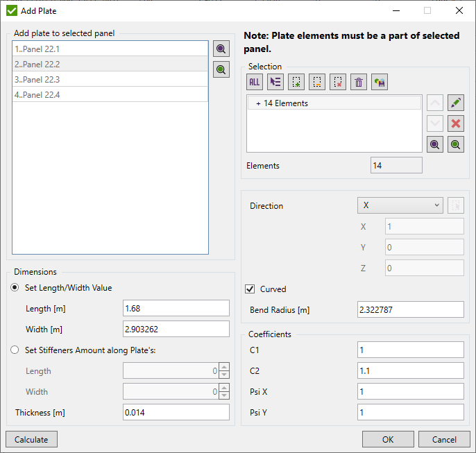476x453 pixels.
Task: Click the C2 coefficient field
Action: coord(411,370)
